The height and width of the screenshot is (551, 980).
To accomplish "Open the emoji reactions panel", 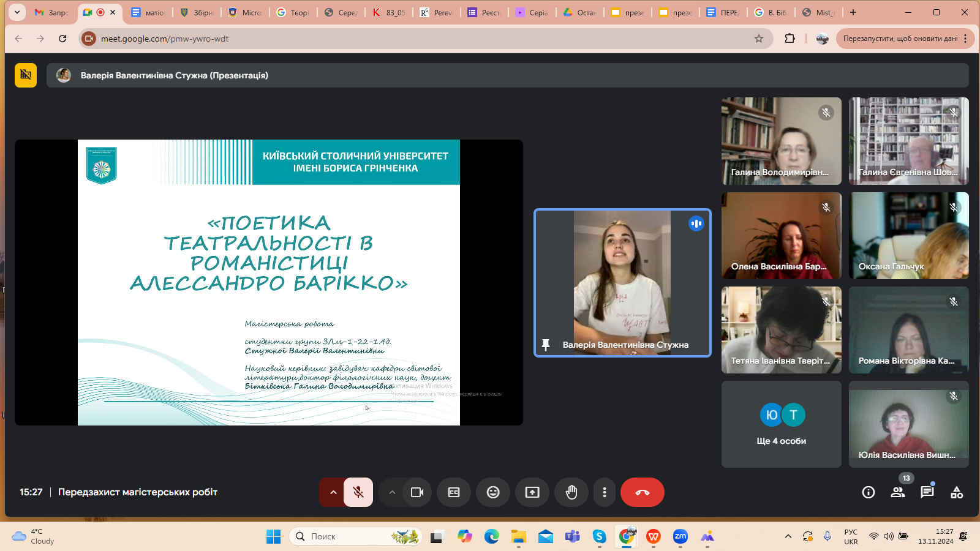I will tap(493, 492).
